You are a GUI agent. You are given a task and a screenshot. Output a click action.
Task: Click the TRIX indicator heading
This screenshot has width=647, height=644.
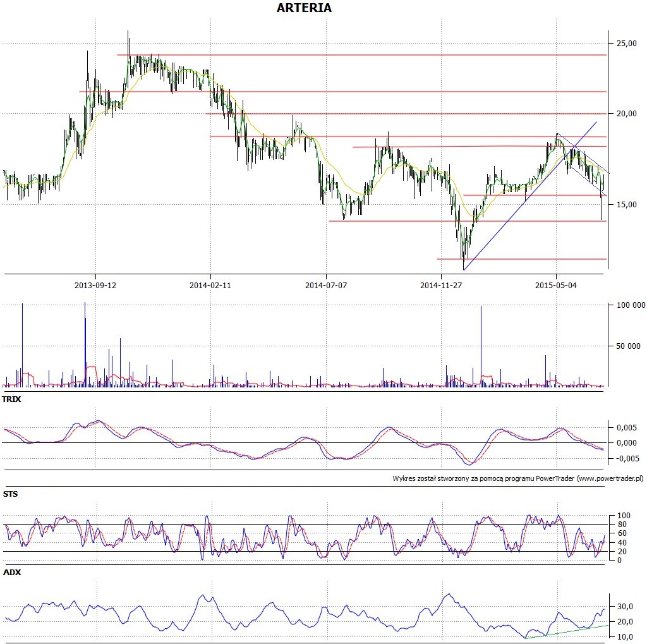(x=11, y=399)
